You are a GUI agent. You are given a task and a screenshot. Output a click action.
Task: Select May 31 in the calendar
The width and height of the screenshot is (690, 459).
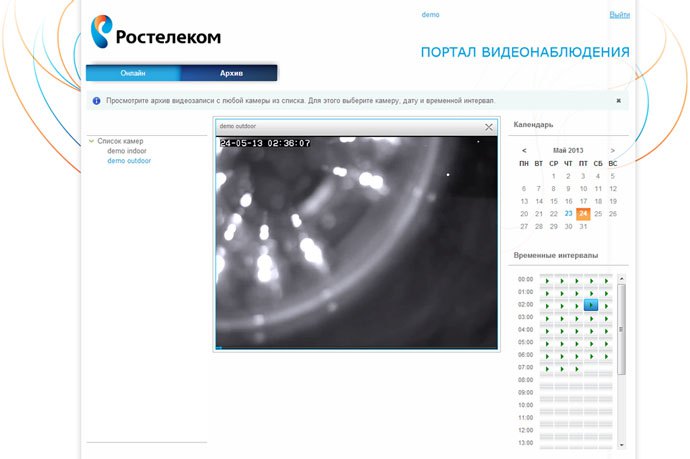point(583,226)
